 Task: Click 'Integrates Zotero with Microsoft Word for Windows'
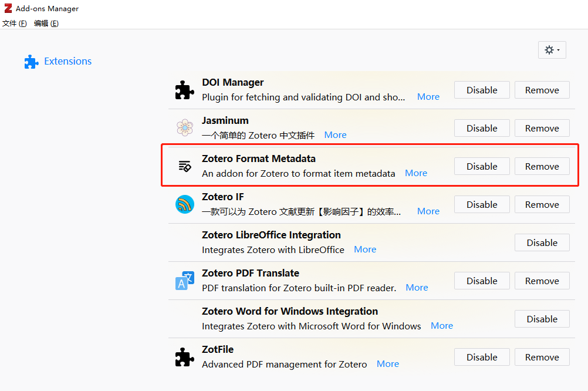click(311, 326)
